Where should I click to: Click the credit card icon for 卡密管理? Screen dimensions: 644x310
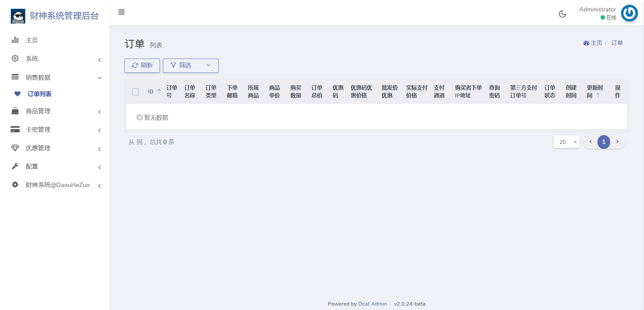pos(15,129)
